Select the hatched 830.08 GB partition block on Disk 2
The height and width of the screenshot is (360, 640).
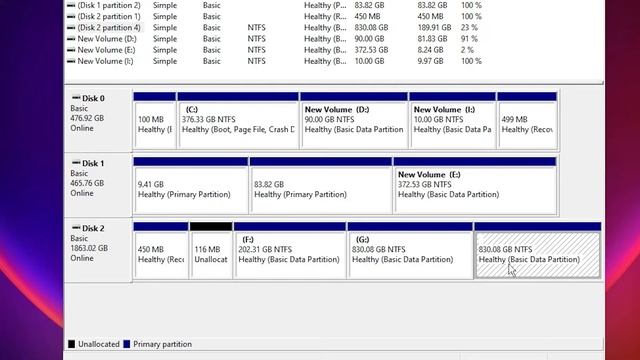[538, 251]
